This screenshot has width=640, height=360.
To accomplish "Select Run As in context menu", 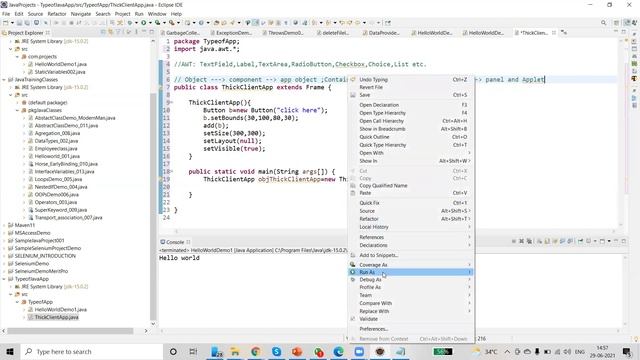I will [x=411, y=272].
